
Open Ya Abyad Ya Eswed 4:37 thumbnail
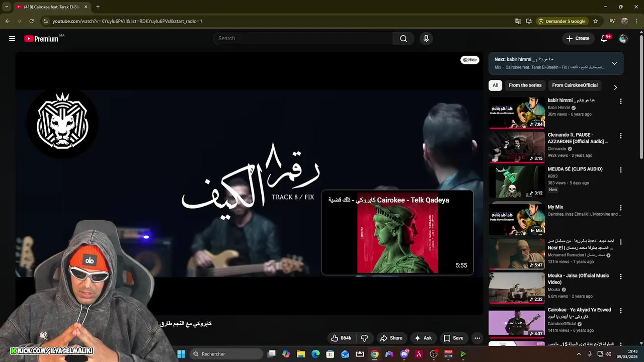click(517, 322)
